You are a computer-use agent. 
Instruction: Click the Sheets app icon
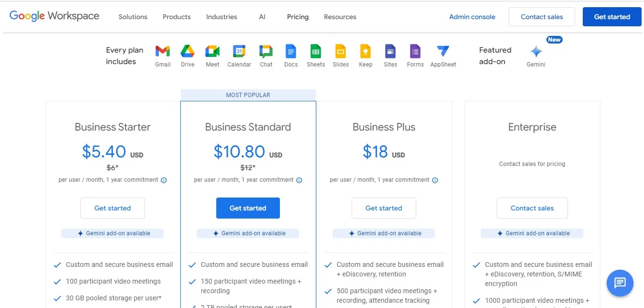316,51
